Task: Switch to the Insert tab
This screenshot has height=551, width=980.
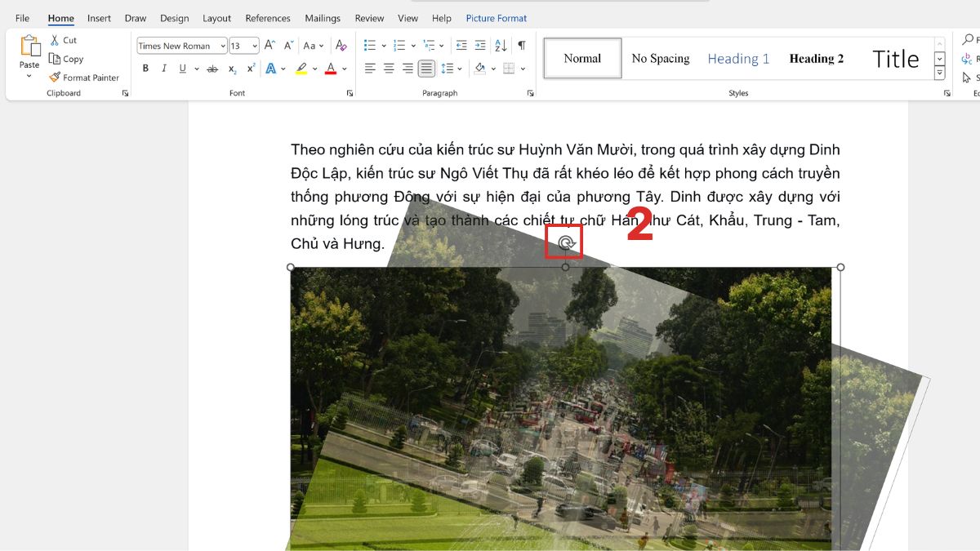Action: [x=99, y=18]
